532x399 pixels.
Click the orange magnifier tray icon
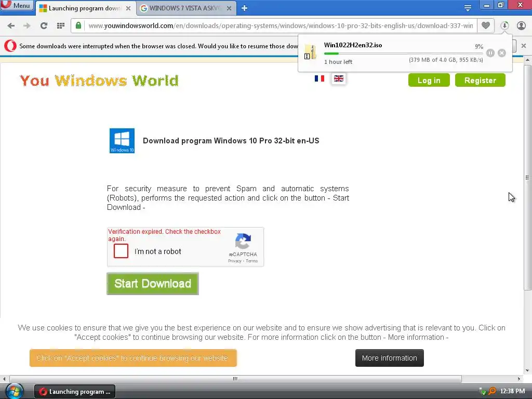coord(492,391)
